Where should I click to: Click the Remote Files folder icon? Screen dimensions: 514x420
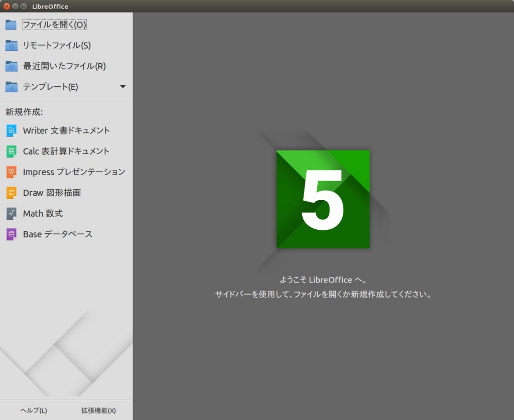[11, 46]
